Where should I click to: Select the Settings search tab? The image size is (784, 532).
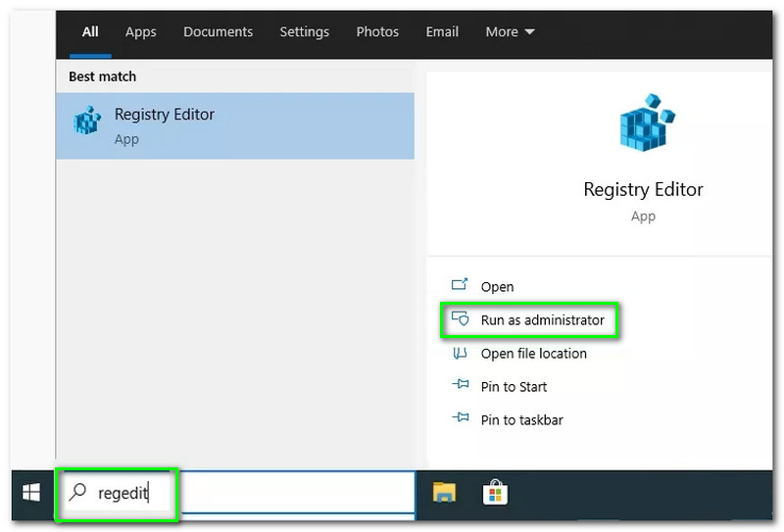pos(304,32)
